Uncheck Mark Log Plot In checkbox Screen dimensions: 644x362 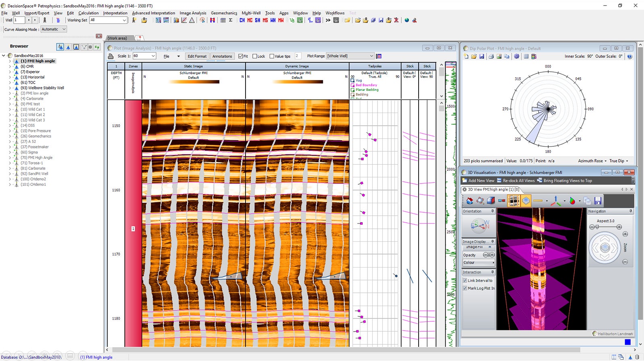coord(465,288)
